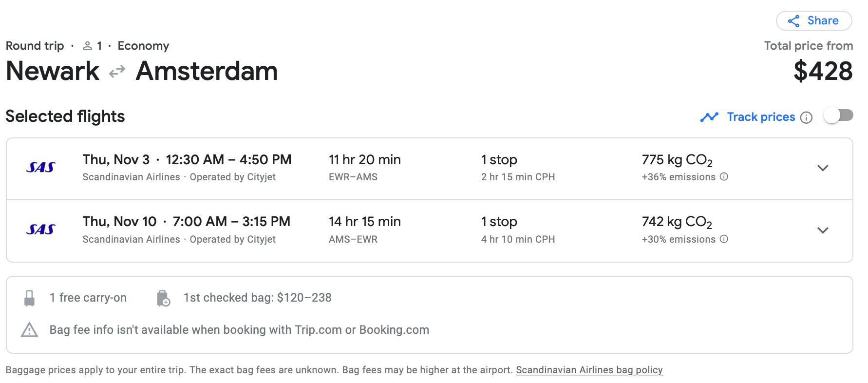Click the Track prices label

tap(761, 117)
